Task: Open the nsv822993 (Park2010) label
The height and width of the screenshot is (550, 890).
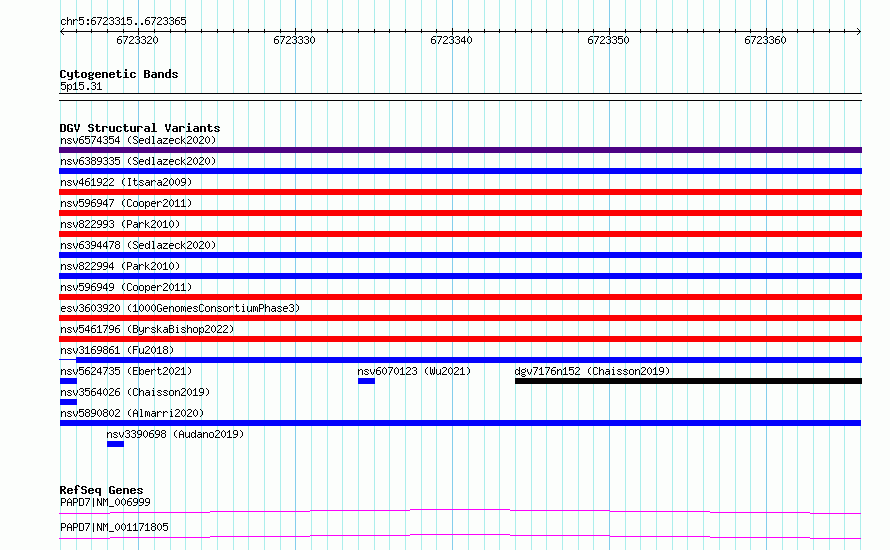Action: (x=120, y=224)
